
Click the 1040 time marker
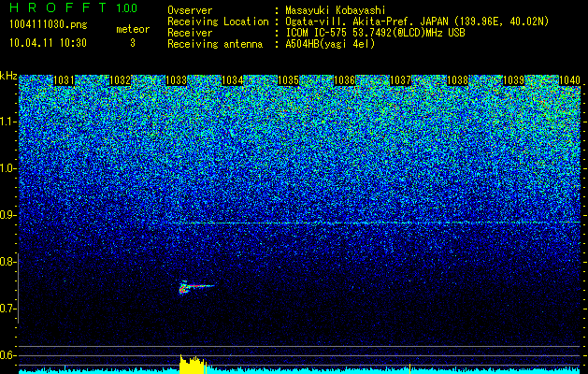tap(569, 80)
